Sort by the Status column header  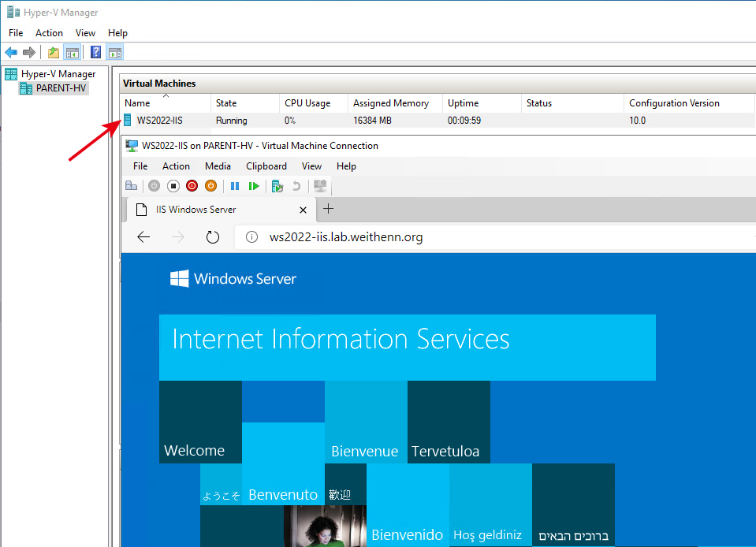click(573, 103)
